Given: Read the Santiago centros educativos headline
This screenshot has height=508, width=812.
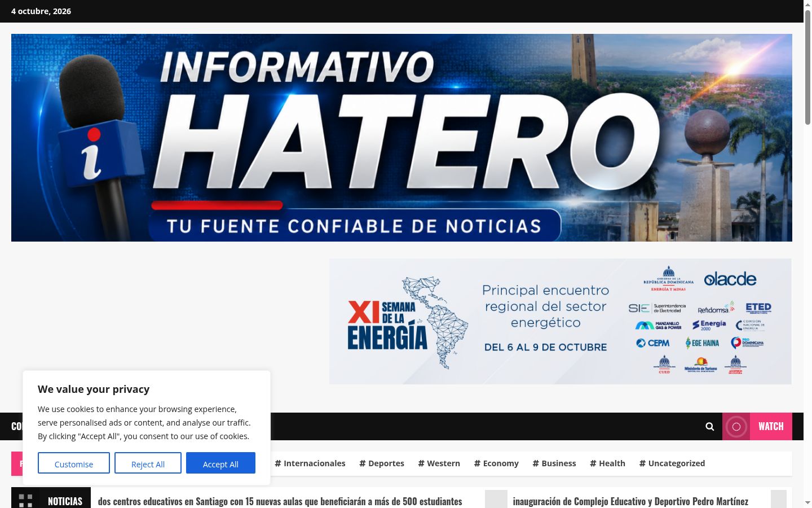Looking at the screenshot, I should click(280, 501).
